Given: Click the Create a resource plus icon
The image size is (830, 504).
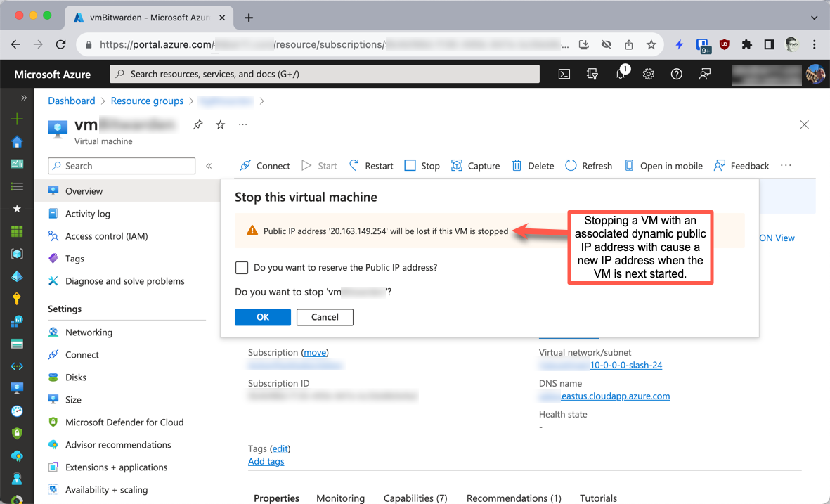Looking at the screenshot, I should coord(15,119).
